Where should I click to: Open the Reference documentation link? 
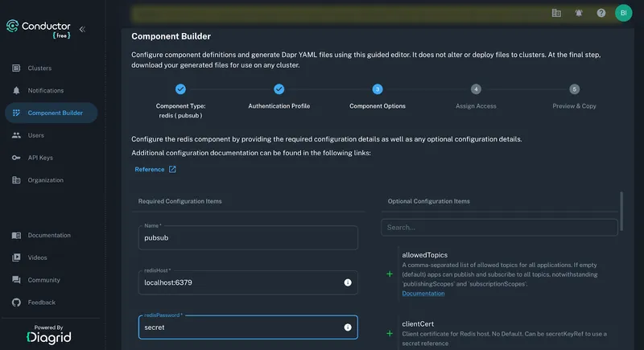pos(150,170)
